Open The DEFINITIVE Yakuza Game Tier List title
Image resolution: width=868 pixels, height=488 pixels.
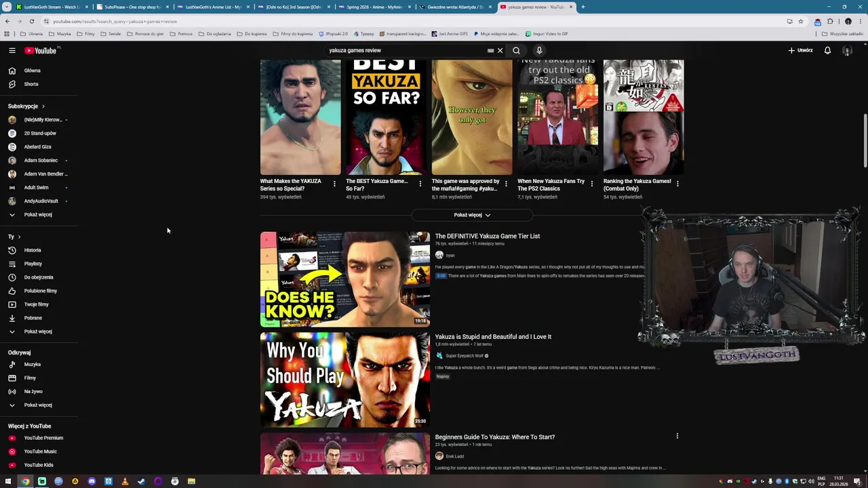click(x=487, y=236)
